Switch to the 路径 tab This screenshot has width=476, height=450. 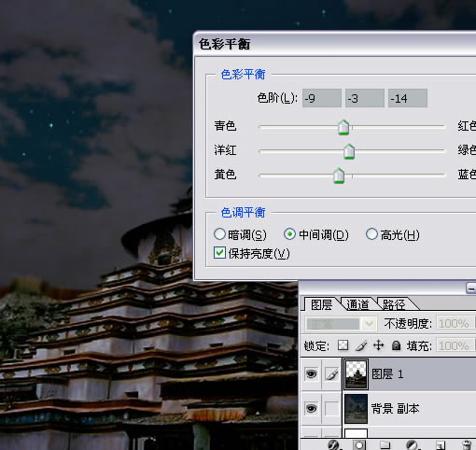pyautogui.click(x=394, y=304)
